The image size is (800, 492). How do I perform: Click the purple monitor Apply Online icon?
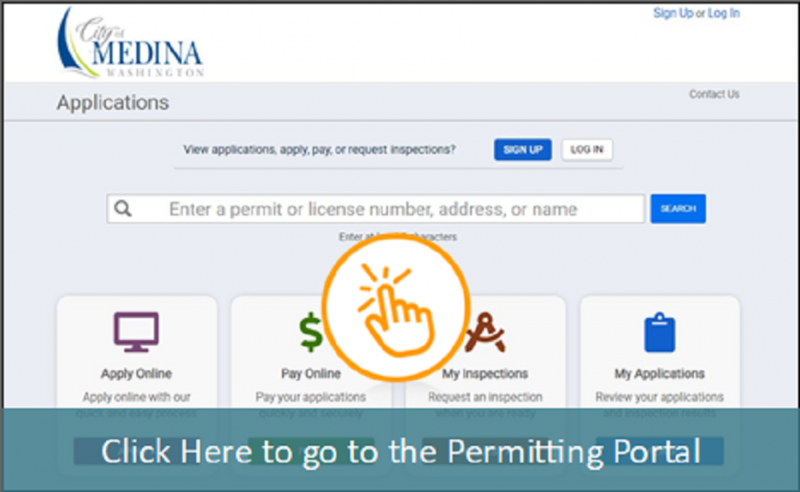click(136, 332)
